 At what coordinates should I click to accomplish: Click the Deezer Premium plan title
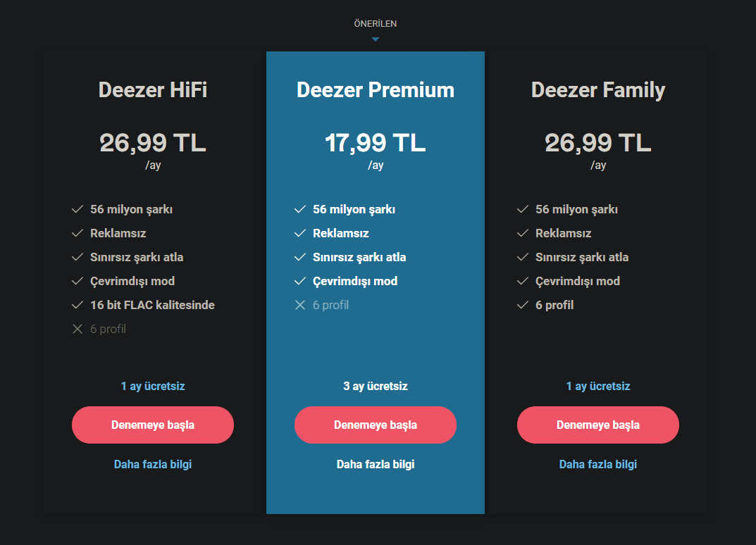coord(376,90)
